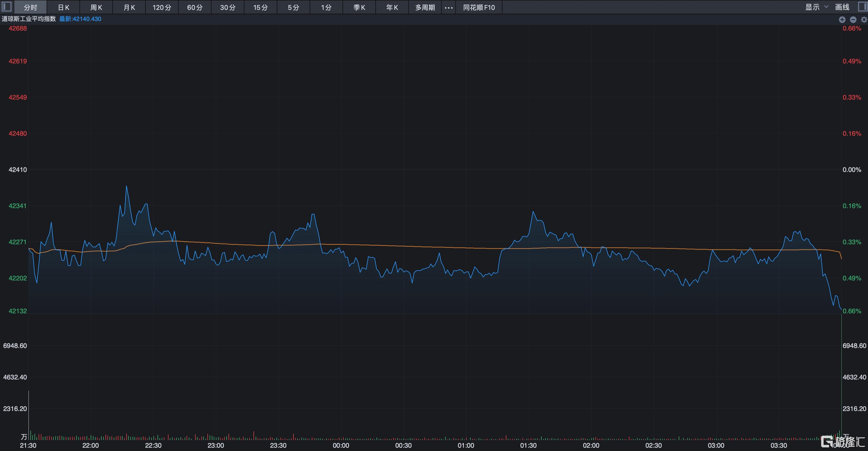The width and height of the screenshot is (868, 451).
Task: Click the 22:00 time axis label
Action: (91, 446)
